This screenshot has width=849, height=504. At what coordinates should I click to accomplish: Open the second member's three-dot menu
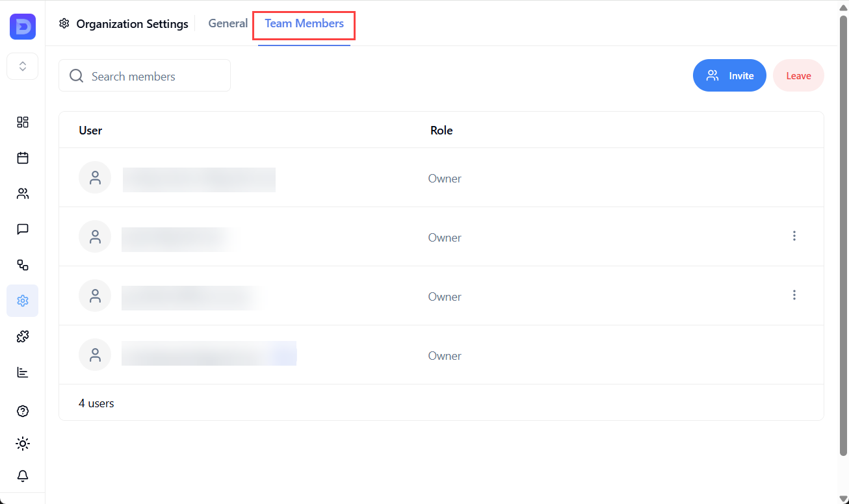click(794, 236)
